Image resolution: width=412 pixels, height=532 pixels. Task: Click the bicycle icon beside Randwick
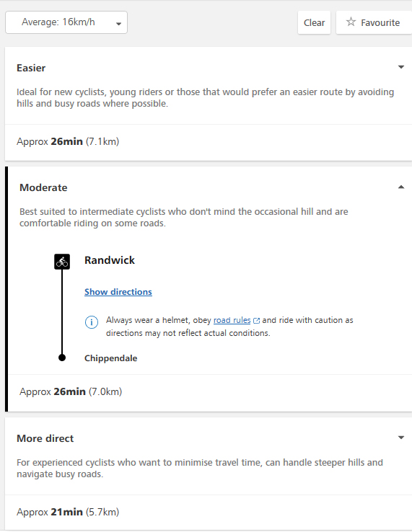coord(62,262)
